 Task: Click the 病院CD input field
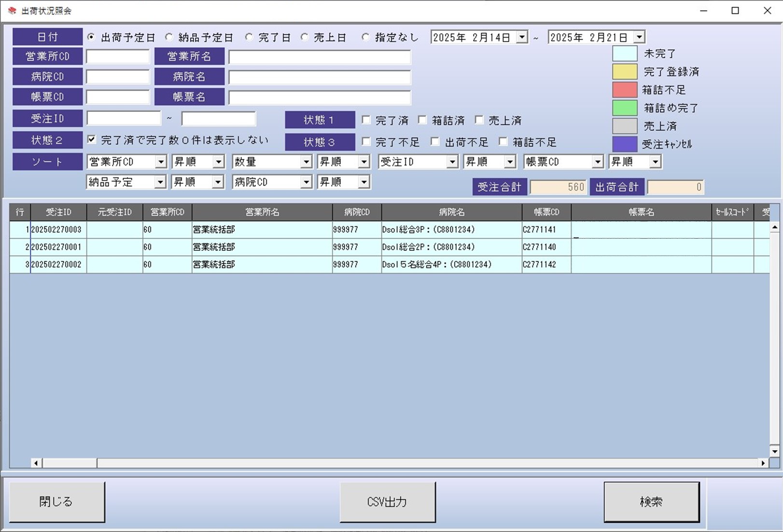(x=117, y=76)
